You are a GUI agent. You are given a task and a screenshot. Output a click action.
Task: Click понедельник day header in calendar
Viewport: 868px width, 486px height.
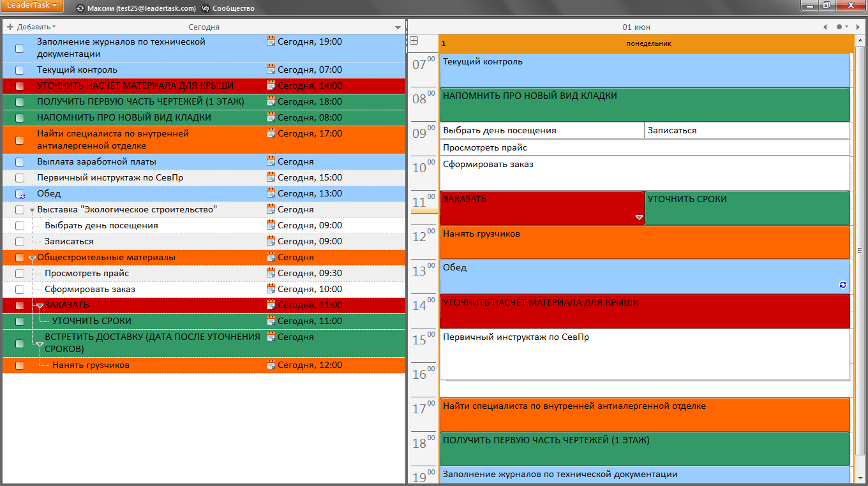pyautogui.click(x=648, y=43)
